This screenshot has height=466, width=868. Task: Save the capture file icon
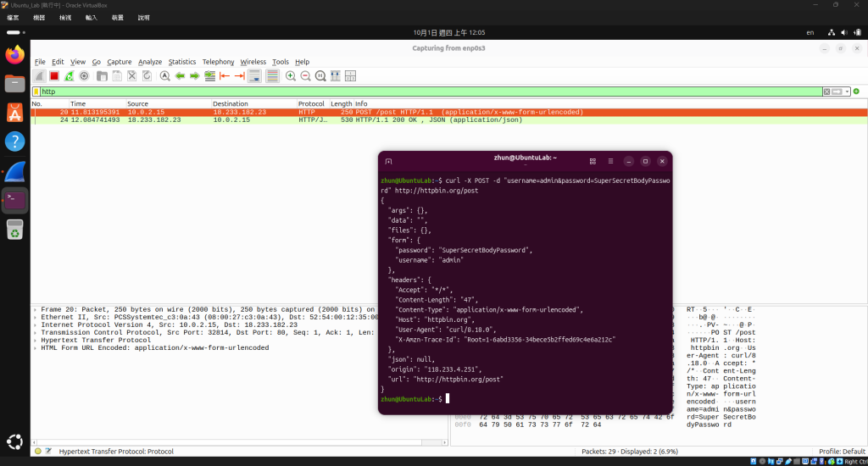coord(117,75)
